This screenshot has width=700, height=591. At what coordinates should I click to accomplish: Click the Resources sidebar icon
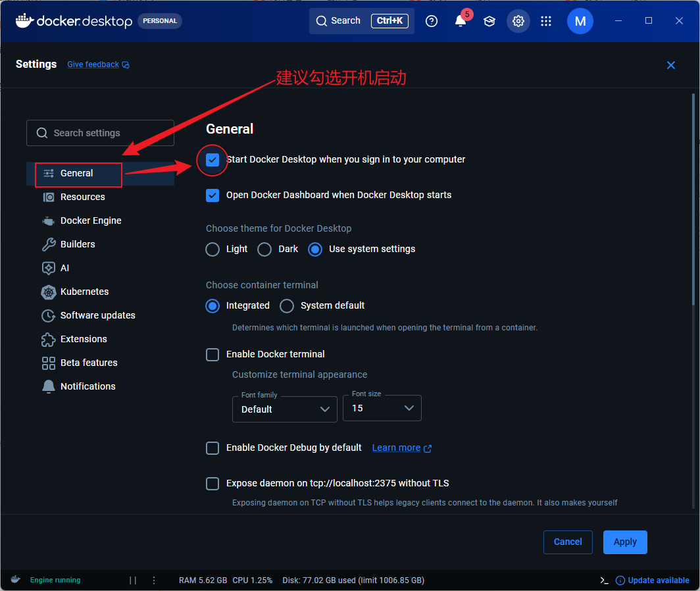[x=48, y=197]
